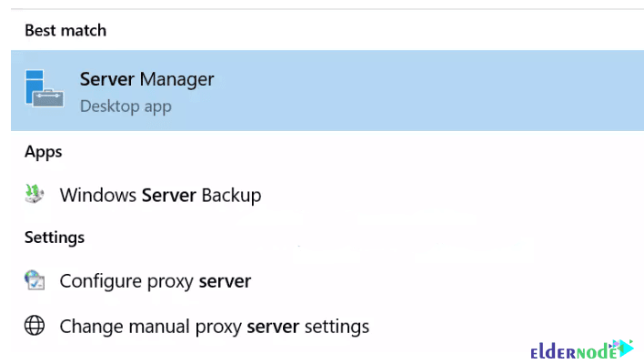
Task: Click the Apps section header
Action: (x=43, y=151)
